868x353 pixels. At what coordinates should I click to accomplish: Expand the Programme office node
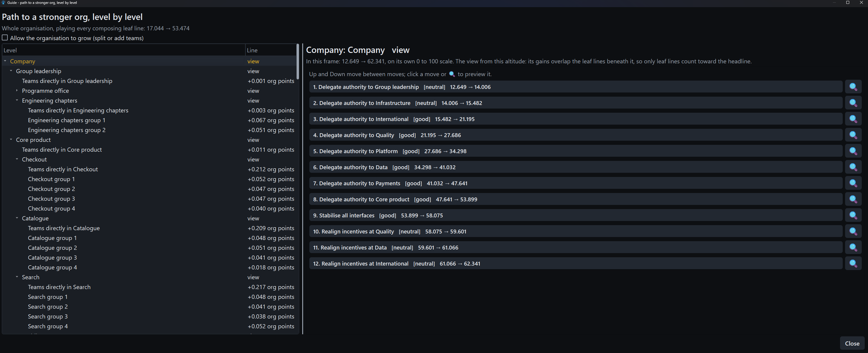(x=17, y=91)
